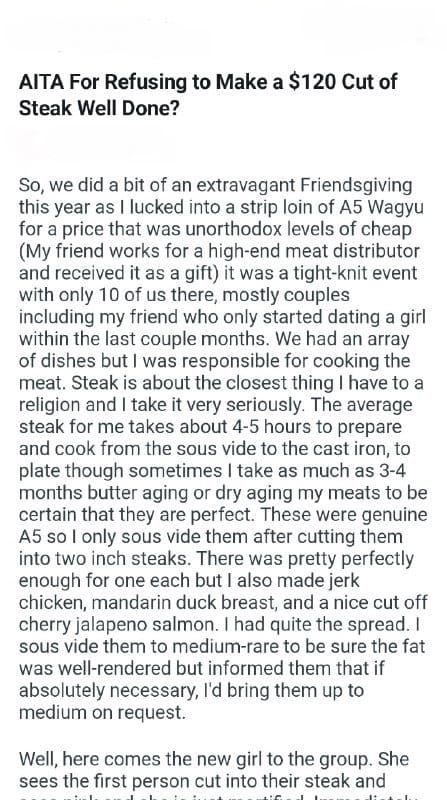The height and width of the screenshot is (800, 447).
Task: Click the phrase 'strip loin of A5 Wagyu'
Action: click(329, 207)
